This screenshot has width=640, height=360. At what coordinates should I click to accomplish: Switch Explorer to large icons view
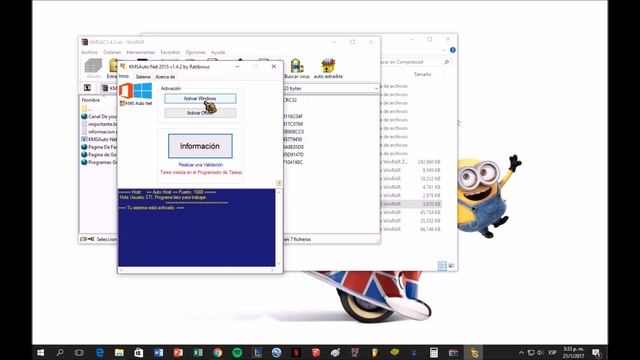point(451,266)
